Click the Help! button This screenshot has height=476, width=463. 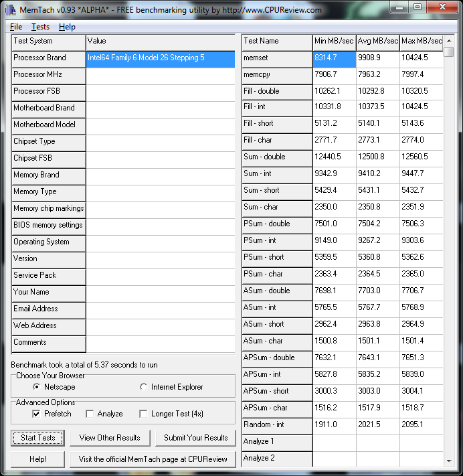pyautogui.click(x=38, y=459)
